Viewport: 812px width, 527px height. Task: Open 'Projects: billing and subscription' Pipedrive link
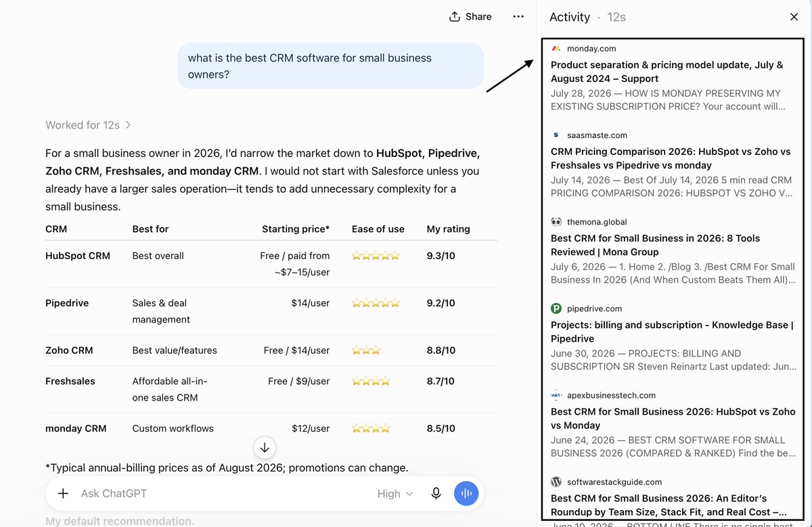(x=672, y=331)
